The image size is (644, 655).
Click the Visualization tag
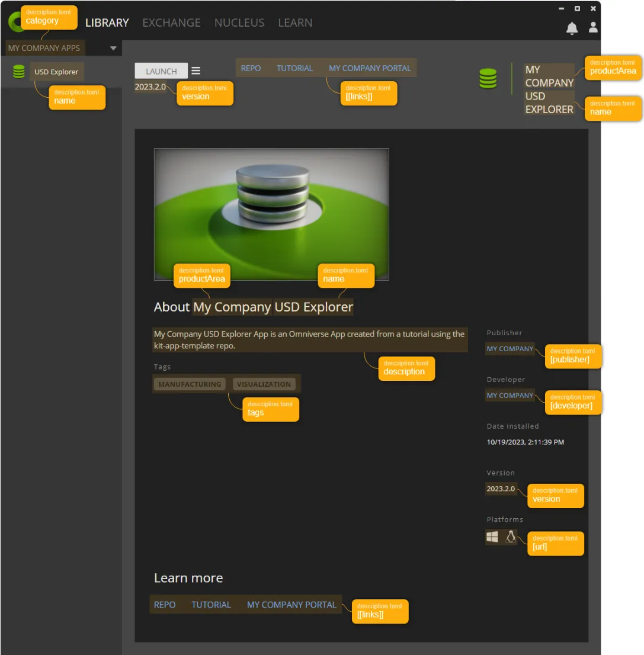tap(264, 384)
